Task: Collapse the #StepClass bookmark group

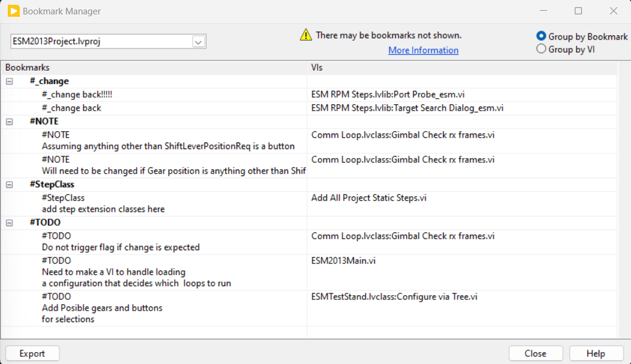Action: tap(9, 184)
